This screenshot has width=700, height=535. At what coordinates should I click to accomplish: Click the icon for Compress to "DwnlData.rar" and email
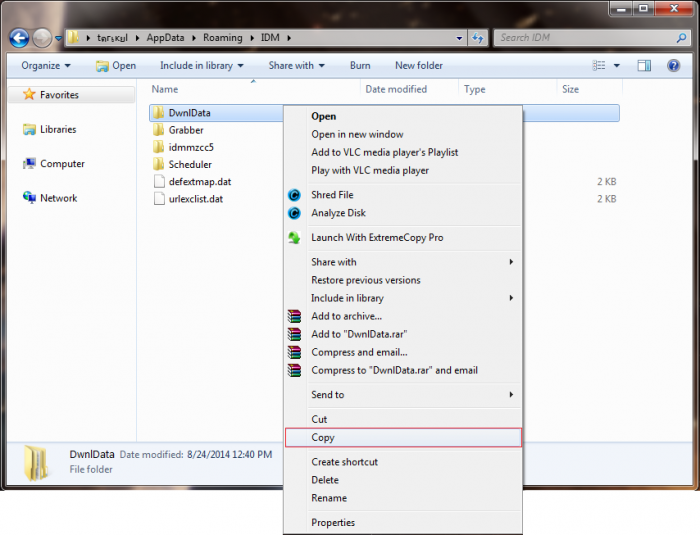pyautogui.click(x=294, y=370)
